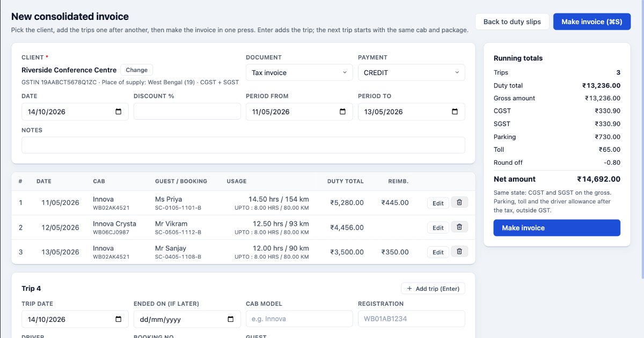This screenshot has width=644, height=338.
Task: Select booking number SC-0505-1112-B
Action: pyautogui.click(x=178, y=232)
